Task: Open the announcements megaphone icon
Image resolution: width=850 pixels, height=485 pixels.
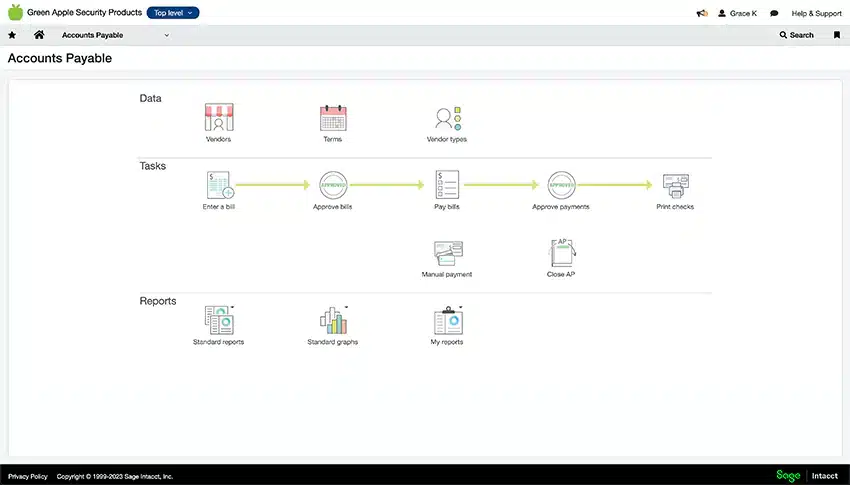Action: coord(702,13)
